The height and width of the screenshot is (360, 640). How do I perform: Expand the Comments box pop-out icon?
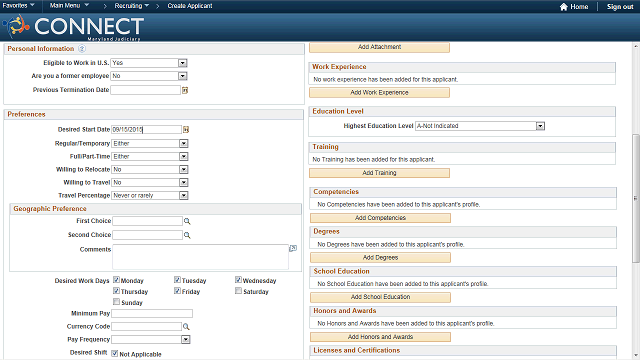(x=293, y=248)
